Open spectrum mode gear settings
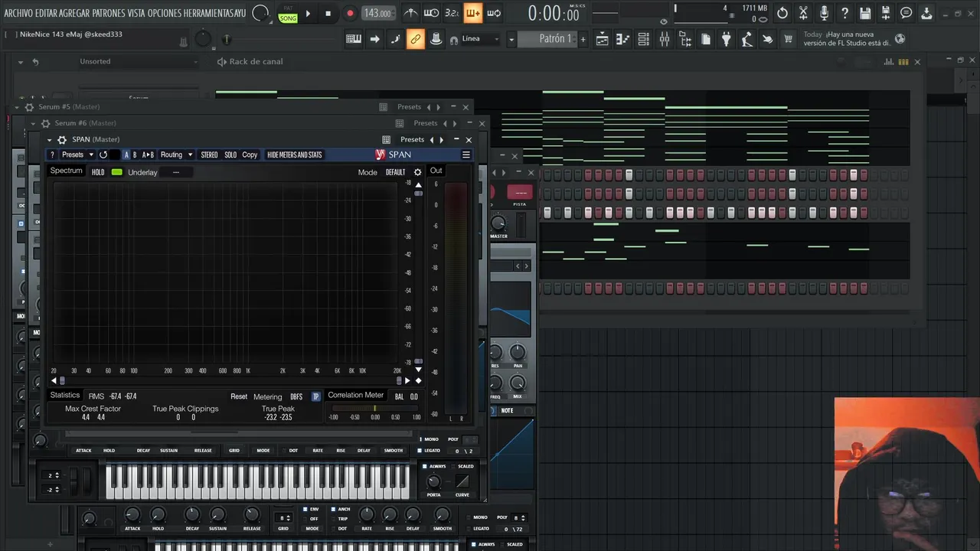980x551 pixels. tap(417, 172)
